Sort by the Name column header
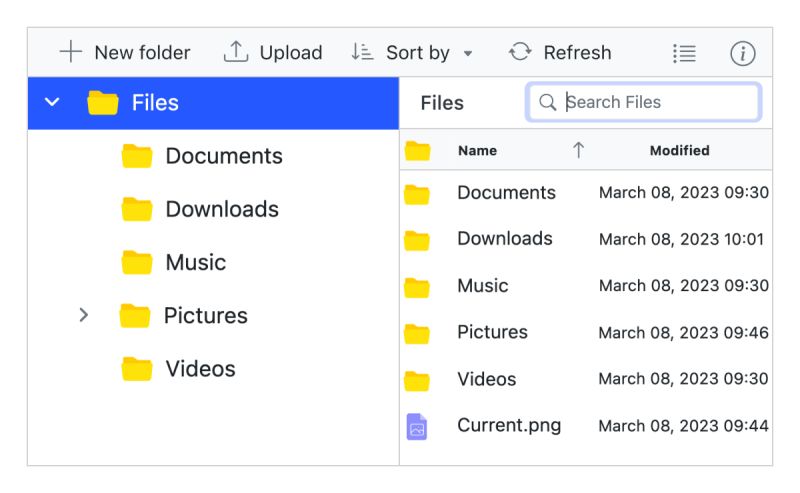Image resolution: width=800 pixels, height=493 pixels. 477,151
